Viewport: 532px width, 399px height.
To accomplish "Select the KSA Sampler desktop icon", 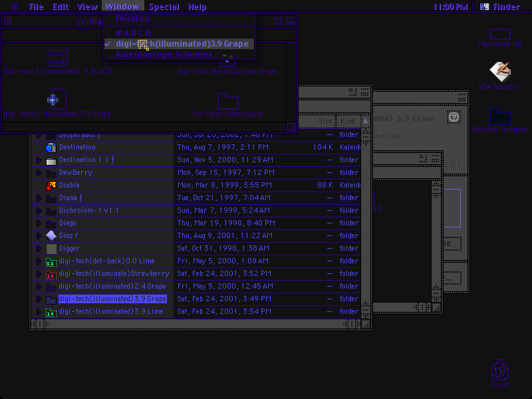I will (500, 71).
